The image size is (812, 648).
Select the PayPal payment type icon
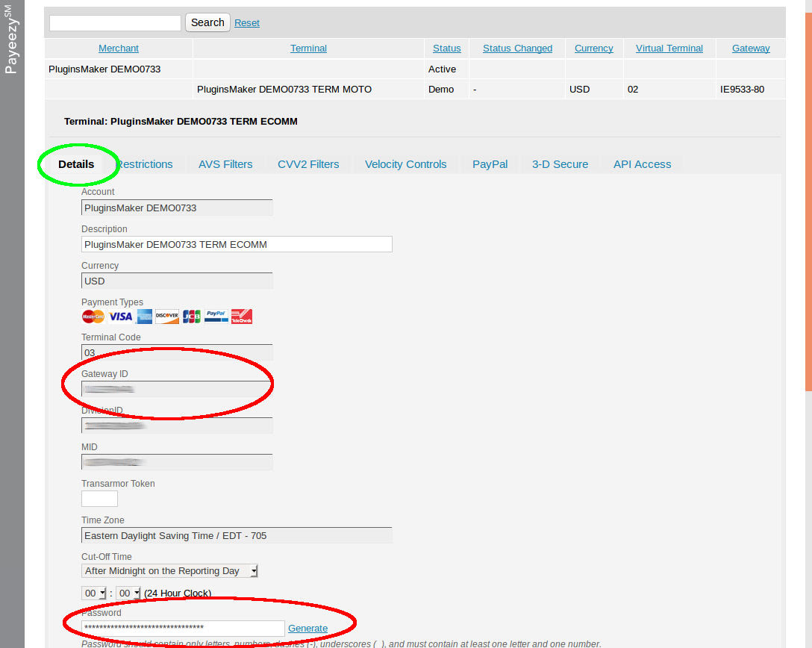pos(216,317)
